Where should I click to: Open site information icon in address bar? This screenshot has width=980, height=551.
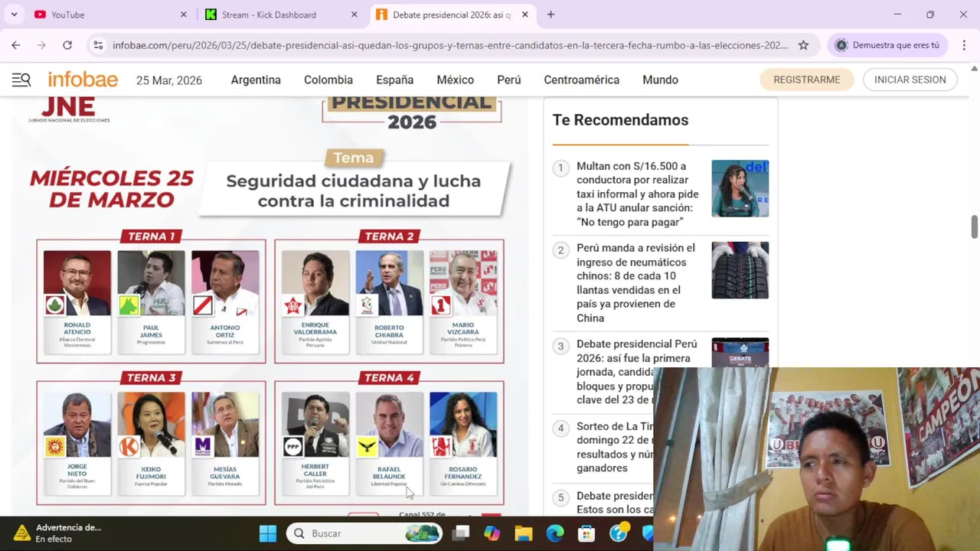98,45
